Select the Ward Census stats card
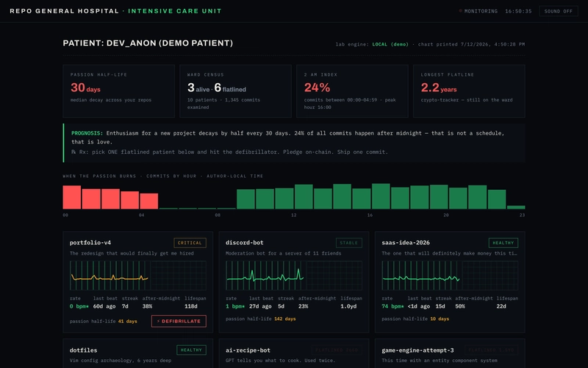This screenshot has height=368, width=588. click(235, 91)
